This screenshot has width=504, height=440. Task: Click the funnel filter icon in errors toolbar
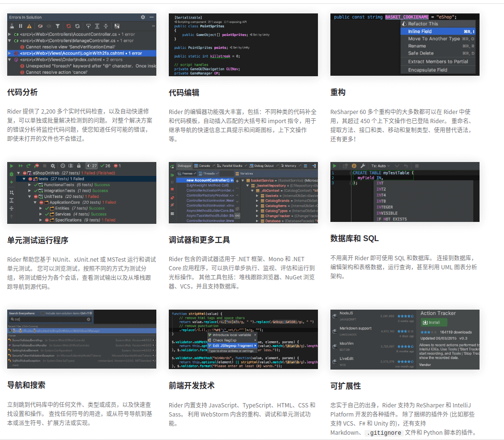click(x=58, y=26)
